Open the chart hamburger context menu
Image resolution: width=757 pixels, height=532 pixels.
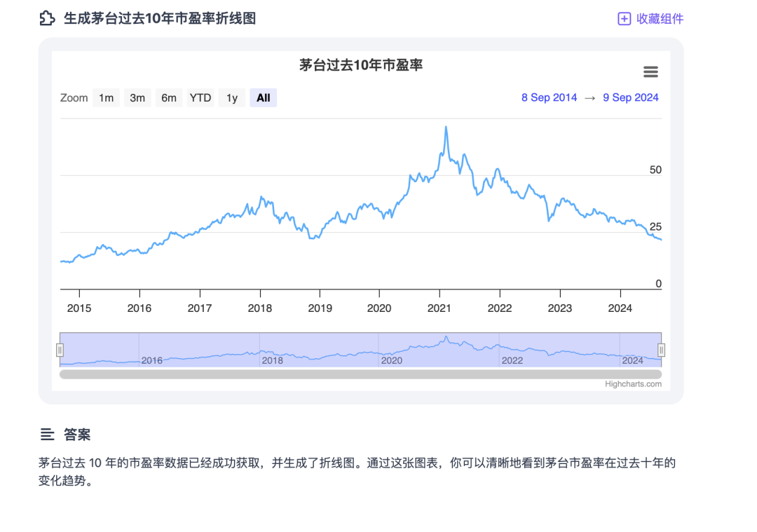click(x=650, y=72)
